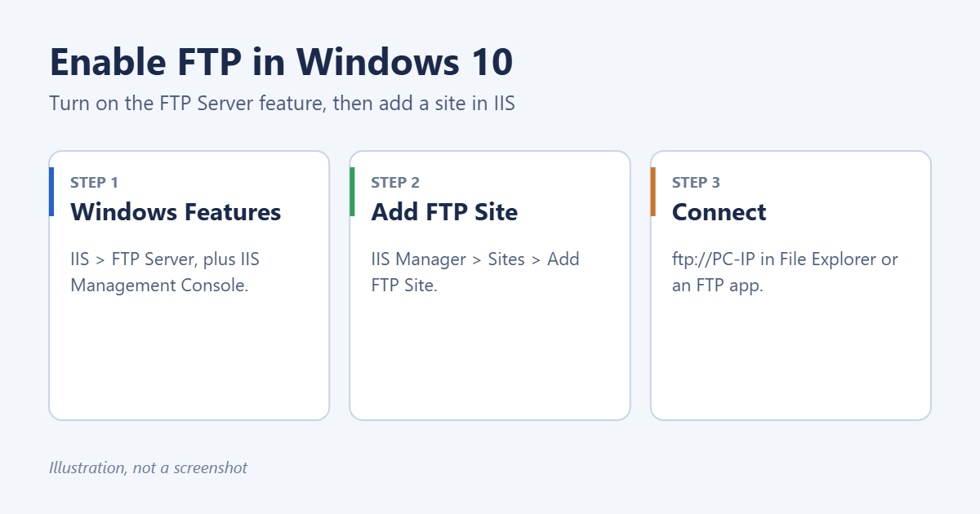Select the "STEP 3" label
Viewport: 980px width, 514px height.
tap(696, 183)
